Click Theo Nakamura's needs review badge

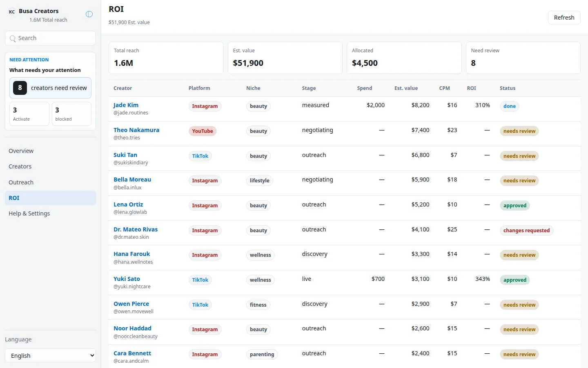click(x=519, y=131)
